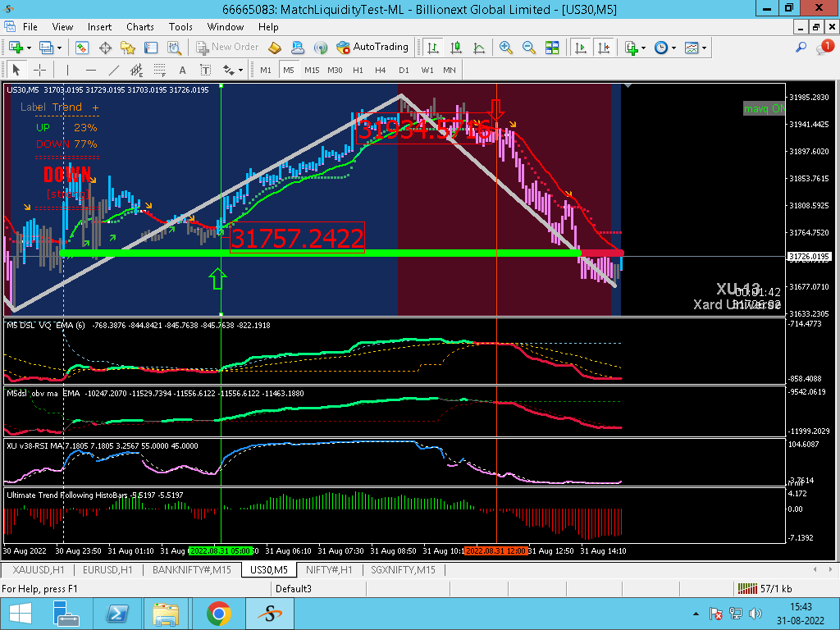Switch to the XAUUSD,H1 chart tab
Image resolution: width=840 pixels, height=630 pixels.
point(38,569)
